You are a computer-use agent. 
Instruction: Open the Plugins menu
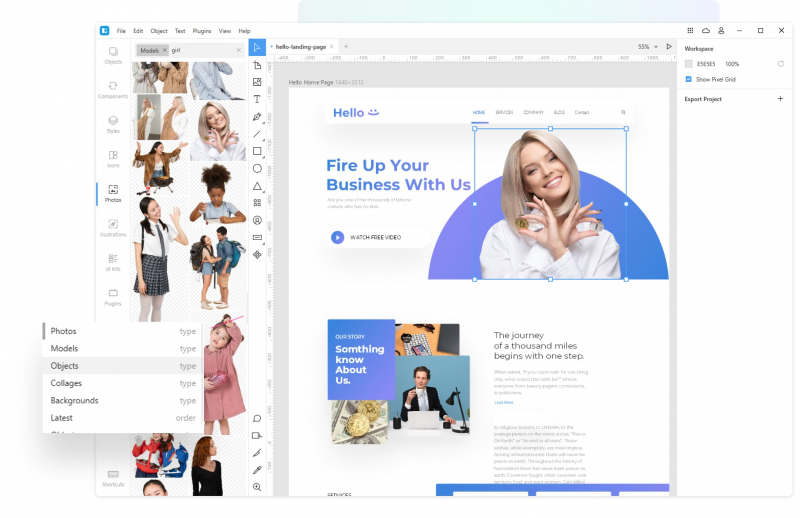[x=202, y=31]
